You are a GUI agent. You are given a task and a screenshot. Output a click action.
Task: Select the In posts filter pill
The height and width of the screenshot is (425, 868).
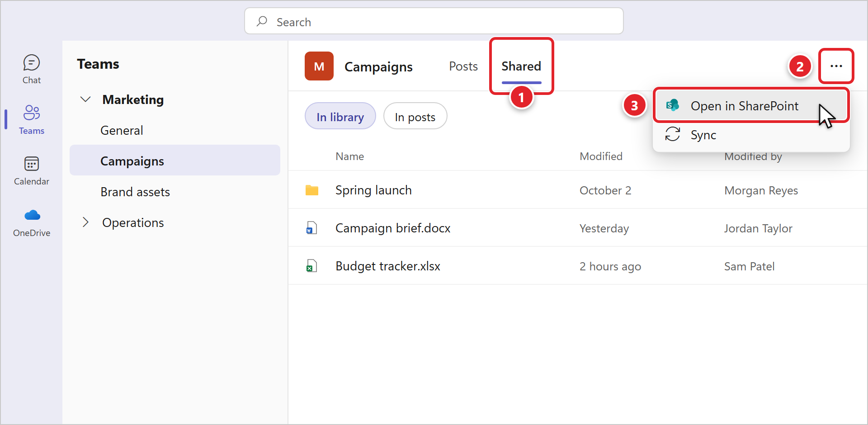(x=415, y=116)
